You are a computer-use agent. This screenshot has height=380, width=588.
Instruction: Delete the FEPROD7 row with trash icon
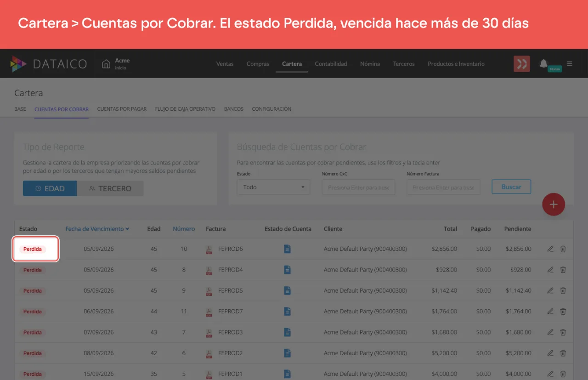pyautogui.click(x=563, y=312)
